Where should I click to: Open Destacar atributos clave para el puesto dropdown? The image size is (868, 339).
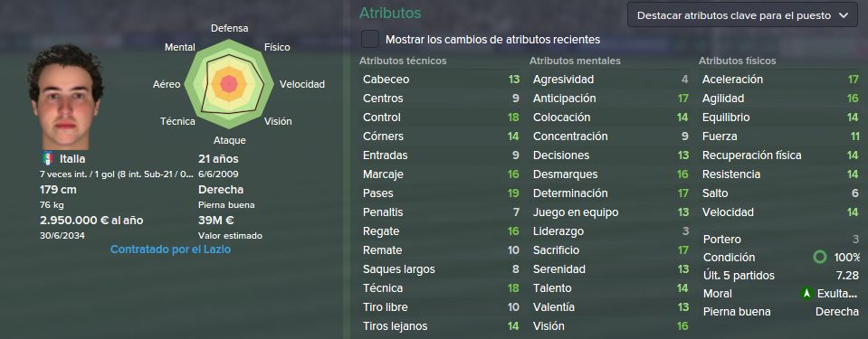[742, 15]
